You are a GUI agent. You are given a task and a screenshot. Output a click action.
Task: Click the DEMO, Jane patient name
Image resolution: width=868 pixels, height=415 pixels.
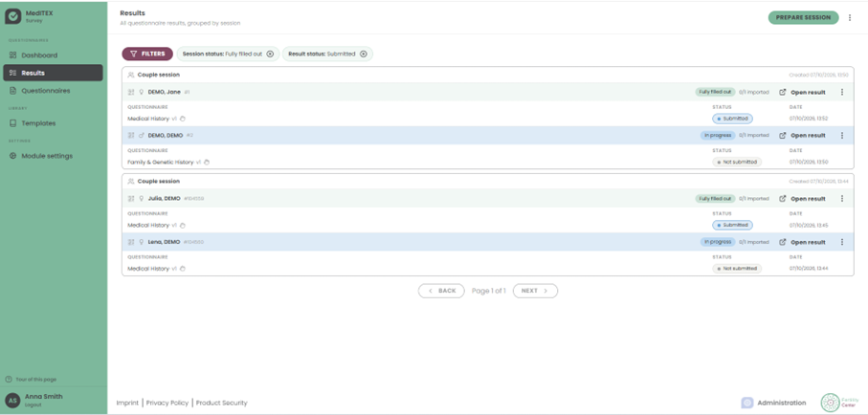[164, 93]
